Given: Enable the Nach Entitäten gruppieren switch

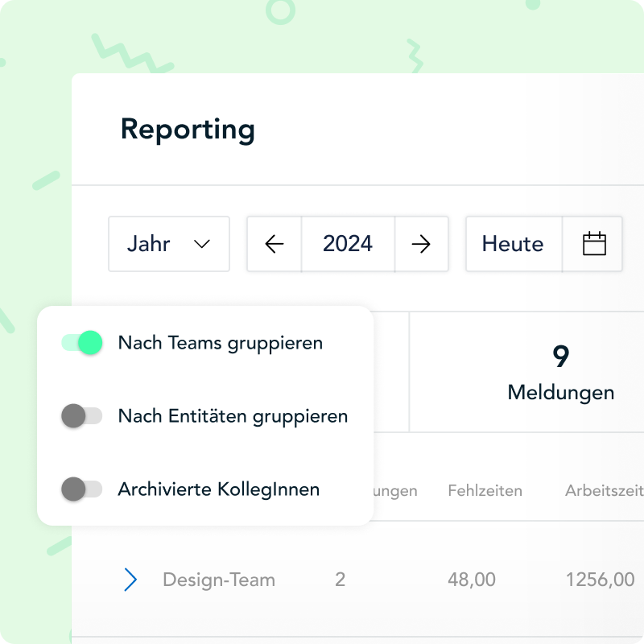Looking at the screenshot, I should coord(83,416).
